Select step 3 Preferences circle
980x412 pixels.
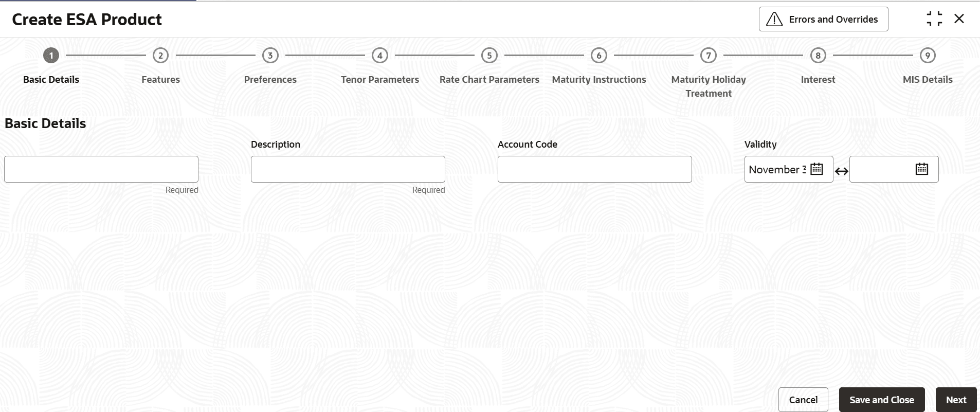click(270, 56)
